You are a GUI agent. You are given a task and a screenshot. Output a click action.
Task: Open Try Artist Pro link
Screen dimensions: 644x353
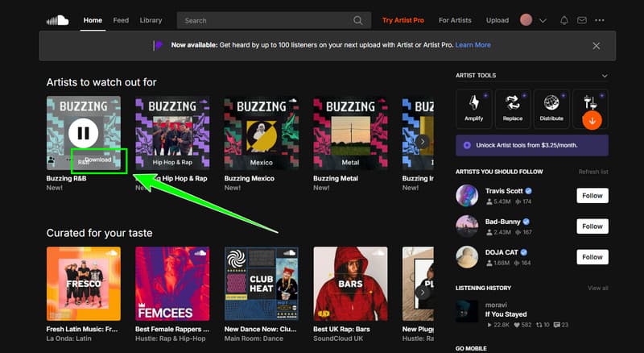pyautogui.click(x=403, y=20)
